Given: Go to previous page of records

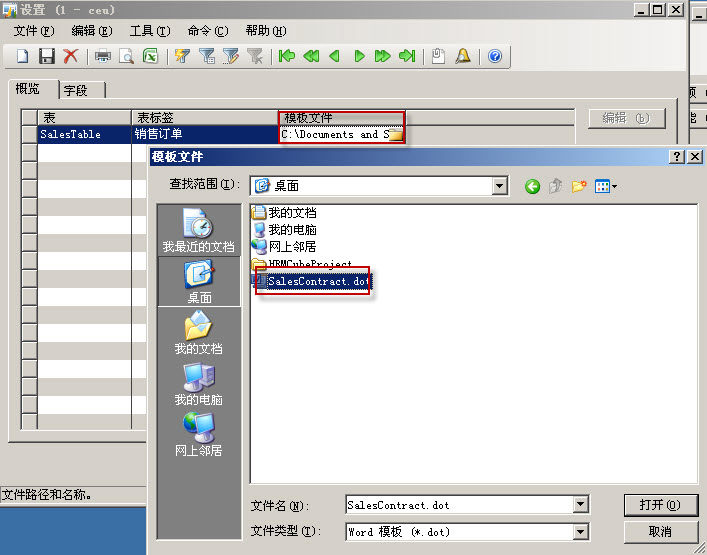Looking at the screenshot, I should [x=311, y=56].
